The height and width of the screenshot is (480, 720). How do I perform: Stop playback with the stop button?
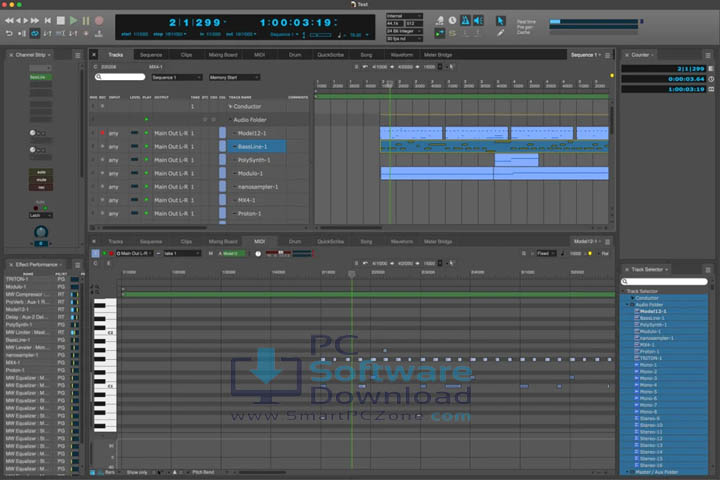61,21
